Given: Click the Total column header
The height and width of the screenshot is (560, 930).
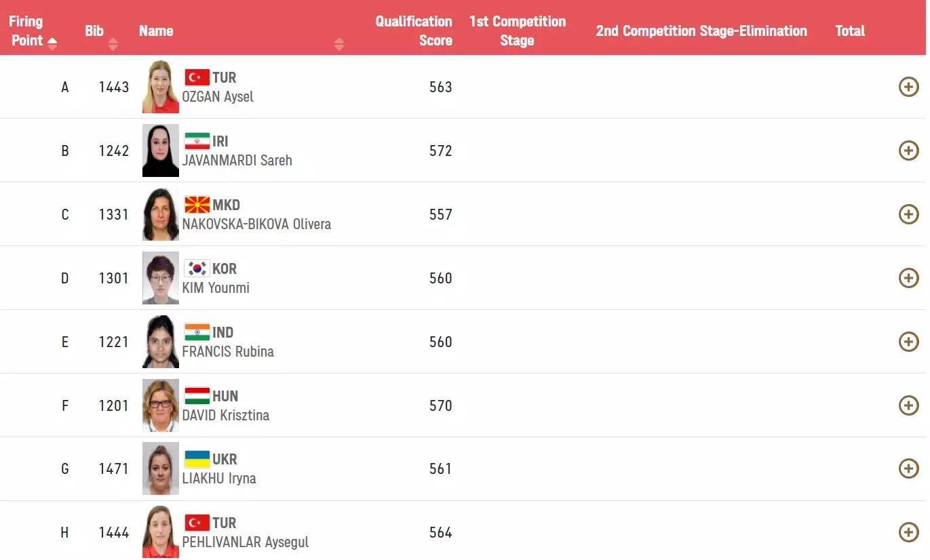Looking at the screenshot, I should (x=850, y=31).
